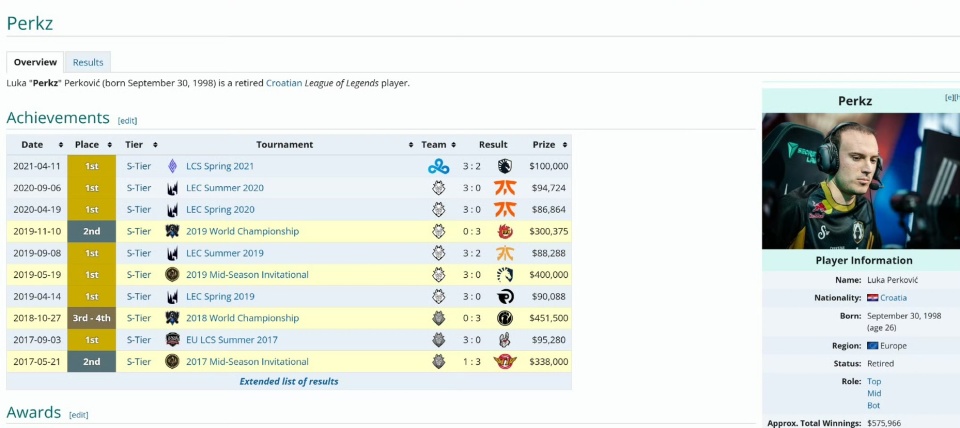The image size is (960, 428).
Task: Open the Perkz player photo
Action: [860, 180]
